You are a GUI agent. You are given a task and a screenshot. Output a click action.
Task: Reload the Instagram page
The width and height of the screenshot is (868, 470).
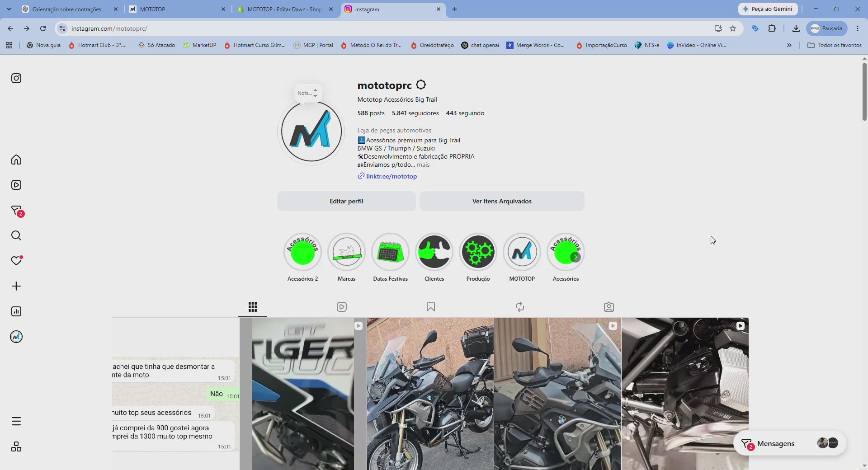pos(43,28)
